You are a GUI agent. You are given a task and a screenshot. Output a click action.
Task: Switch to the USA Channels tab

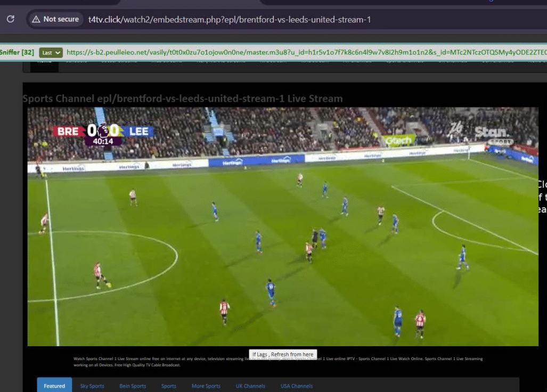coord(297,386)
